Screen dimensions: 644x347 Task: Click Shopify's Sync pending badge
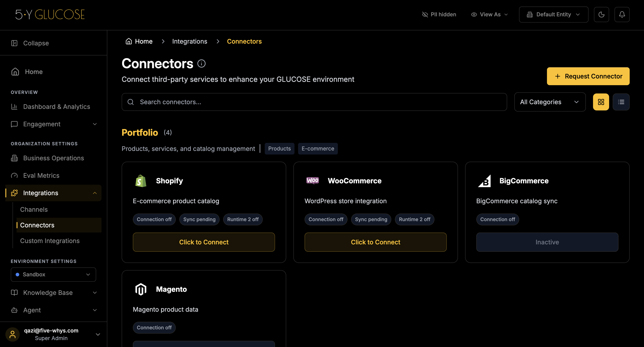tap(199, 219)
